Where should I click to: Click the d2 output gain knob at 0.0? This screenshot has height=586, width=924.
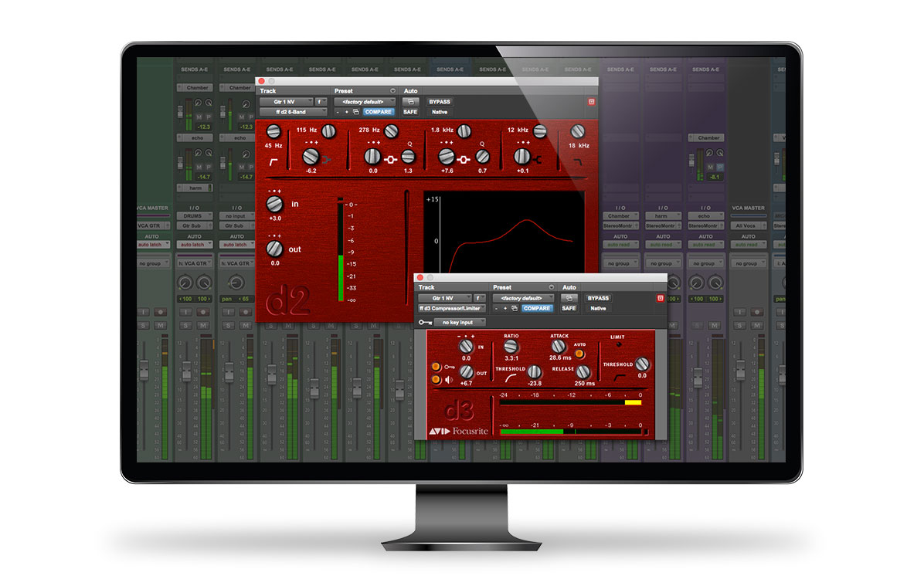pos(274,249)
